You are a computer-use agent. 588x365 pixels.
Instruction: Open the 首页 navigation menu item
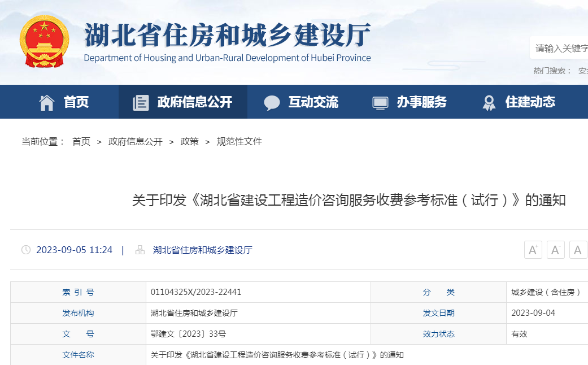76,102
